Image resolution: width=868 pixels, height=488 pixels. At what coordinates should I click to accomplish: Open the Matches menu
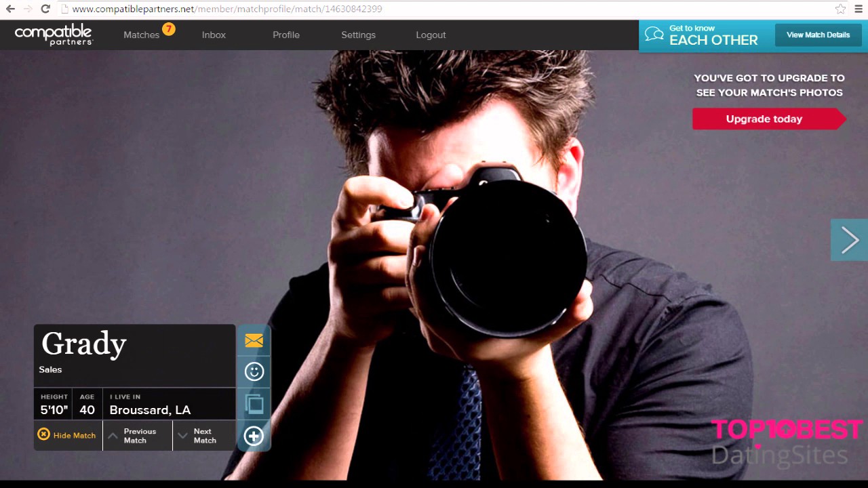tap(141, 35)
